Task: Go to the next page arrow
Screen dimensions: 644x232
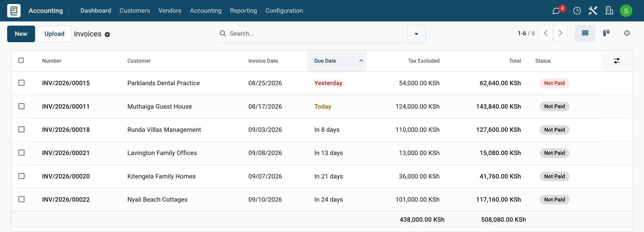Action: [560, 33]
